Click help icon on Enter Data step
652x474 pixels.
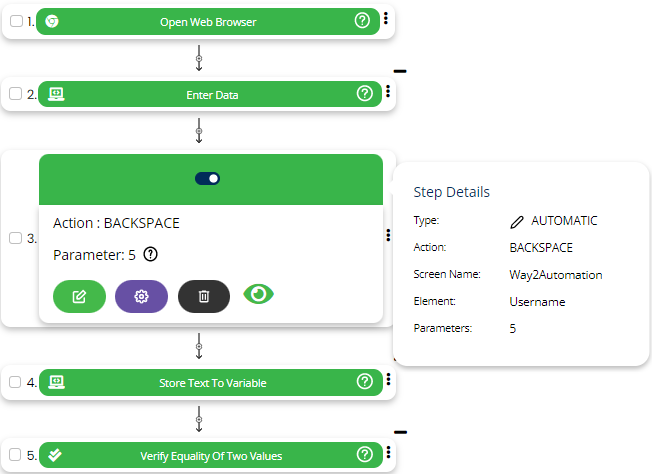[x=364, y=94]
